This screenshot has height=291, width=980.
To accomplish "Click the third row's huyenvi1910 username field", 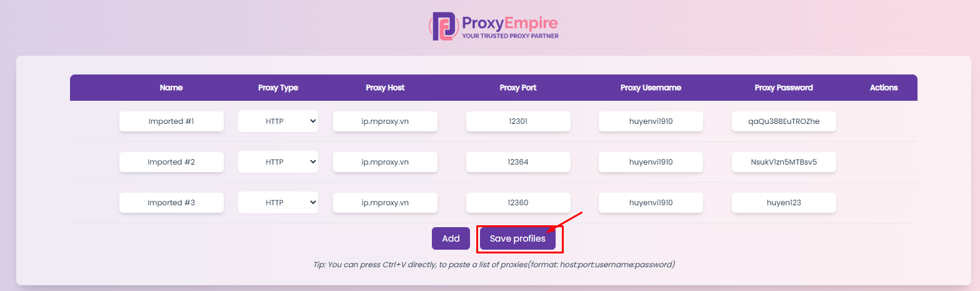I will [x=651, y=203].
